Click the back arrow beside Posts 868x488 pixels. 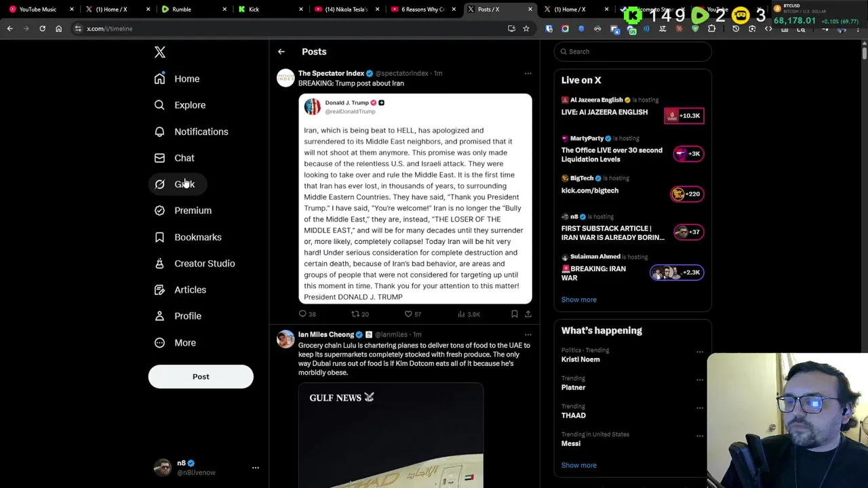281,52
